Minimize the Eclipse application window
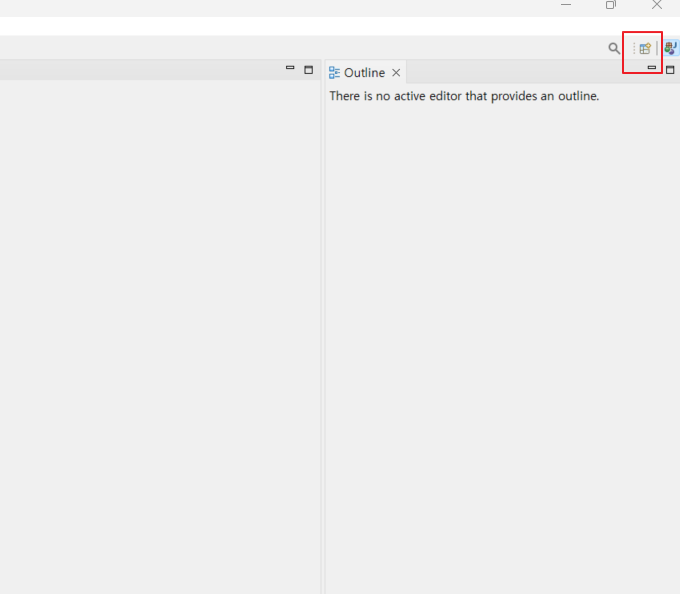This screenshot has height=594, width=680. coord(566,5)
